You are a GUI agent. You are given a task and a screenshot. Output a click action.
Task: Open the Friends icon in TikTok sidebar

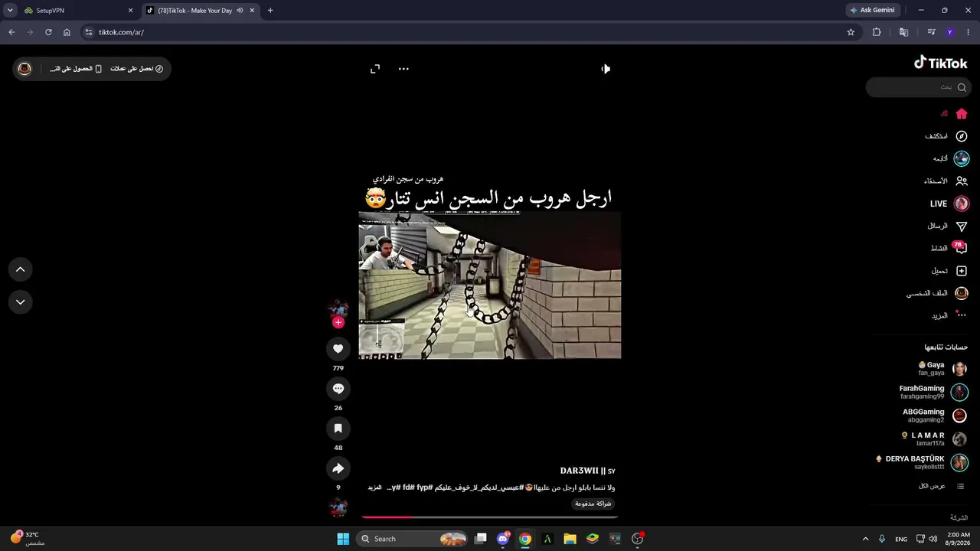click(x=962, y=181)
